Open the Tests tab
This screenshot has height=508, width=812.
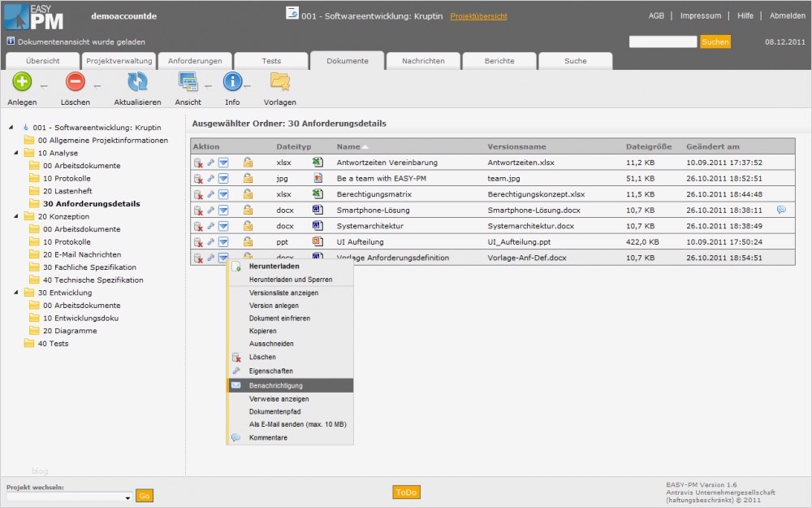point(271,61)
